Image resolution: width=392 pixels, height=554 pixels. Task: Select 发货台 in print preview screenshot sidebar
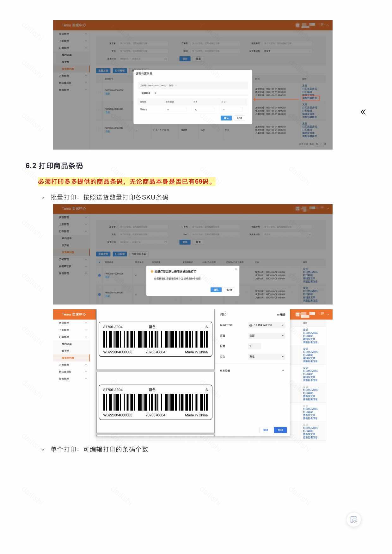coord(65,351)
